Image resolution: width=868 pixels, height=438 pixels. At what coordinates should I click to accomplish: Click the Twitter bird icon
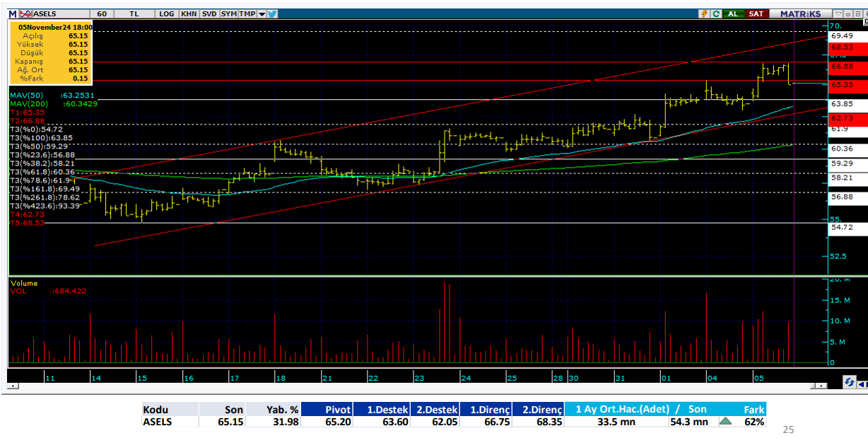272,13
